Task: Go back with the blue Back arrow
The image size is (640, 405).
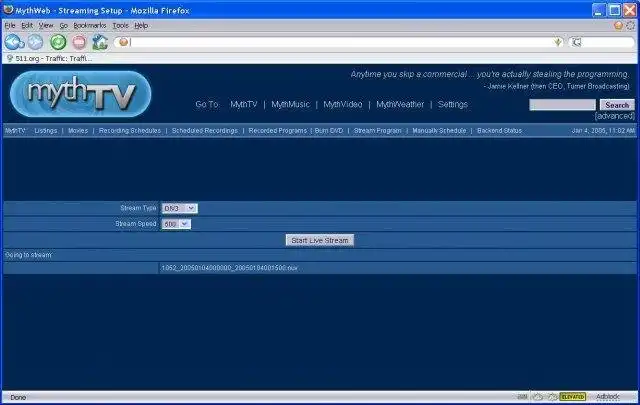Action: tap(13, 42)
